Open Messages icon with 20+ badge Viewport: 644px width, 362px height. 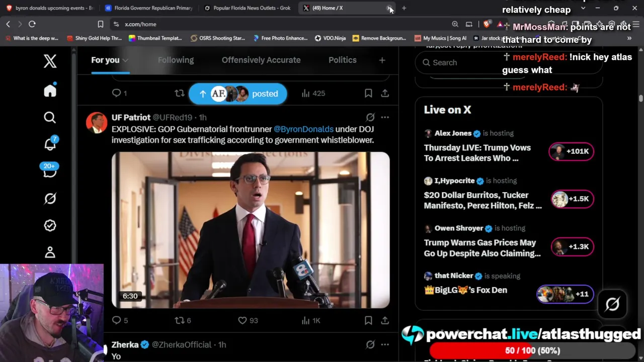(x=50, y=171)
